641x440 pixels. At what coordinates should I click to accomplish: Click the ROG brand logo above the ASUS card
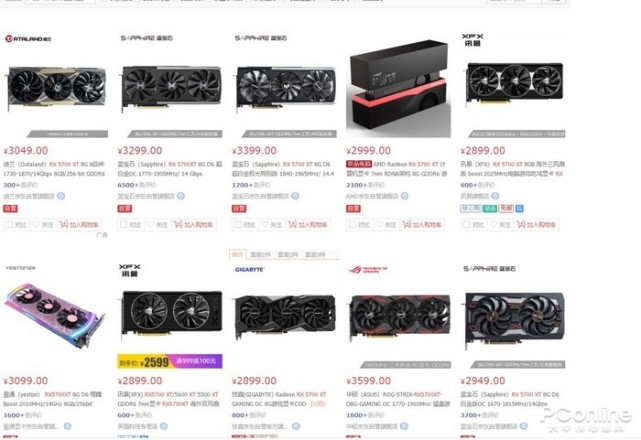(368, 269)
